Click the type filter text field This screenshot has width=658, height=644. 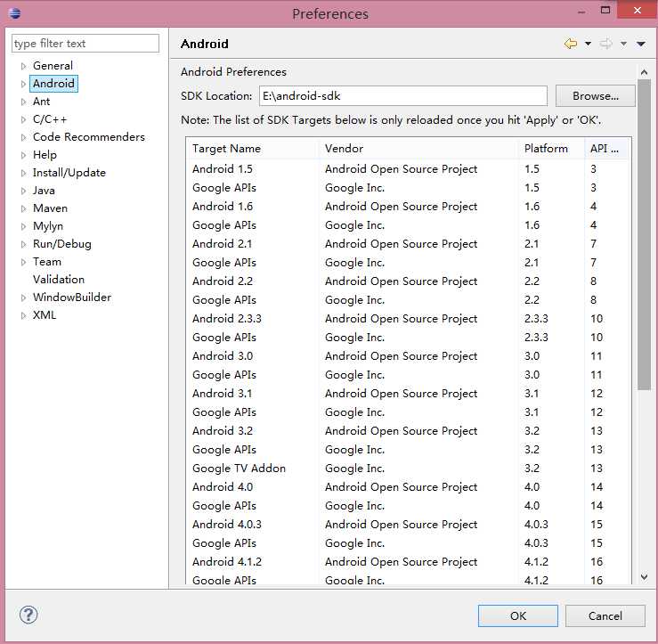[x=85, y=44]
